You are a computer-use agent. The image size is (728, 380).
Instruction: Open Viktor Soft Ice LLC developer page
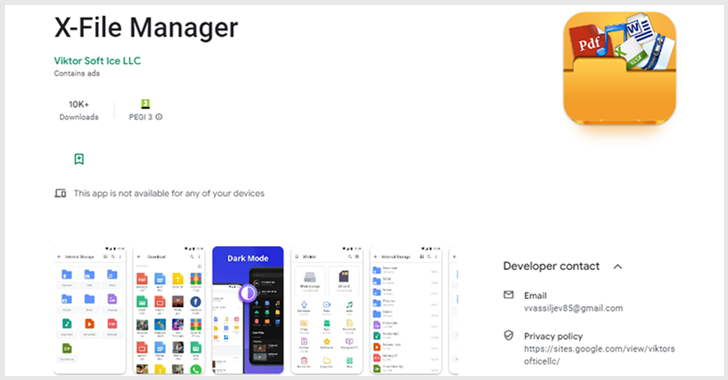tap(98, 61)
